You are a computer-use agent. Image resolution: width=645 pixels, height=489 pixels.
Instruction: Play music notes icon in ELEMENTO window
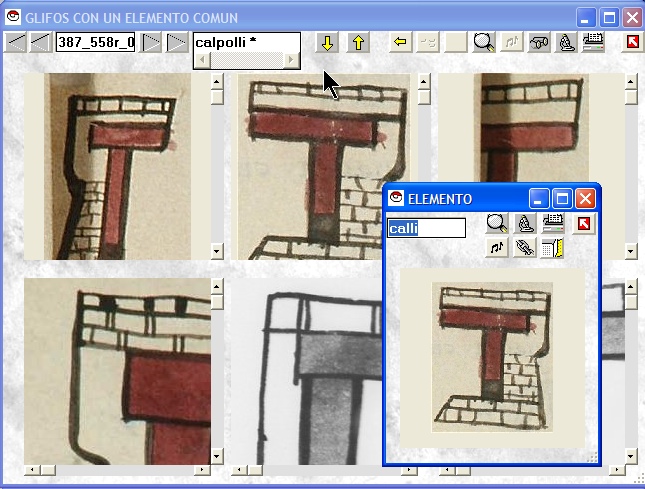click(497, 247)
